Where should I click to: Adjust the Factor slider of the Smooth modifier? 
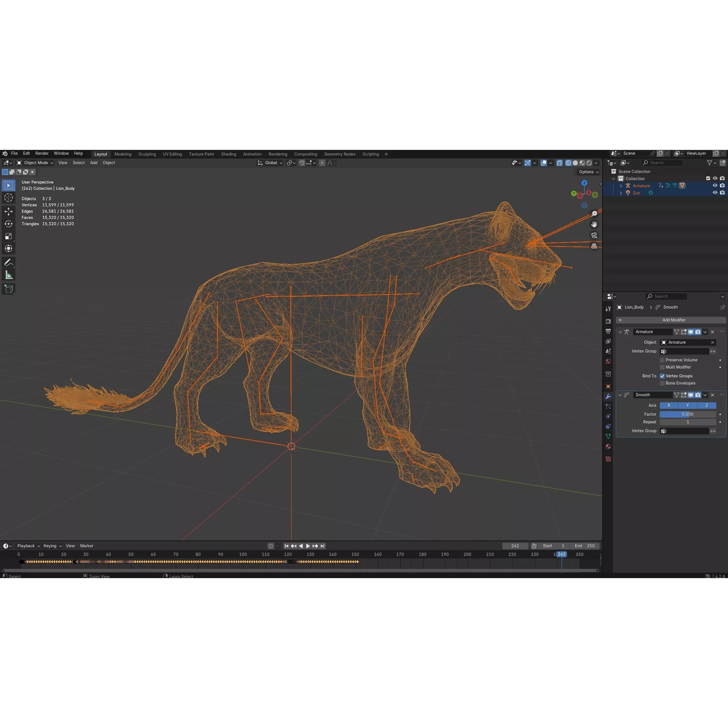pyautogui.click(x=688, y=414)
